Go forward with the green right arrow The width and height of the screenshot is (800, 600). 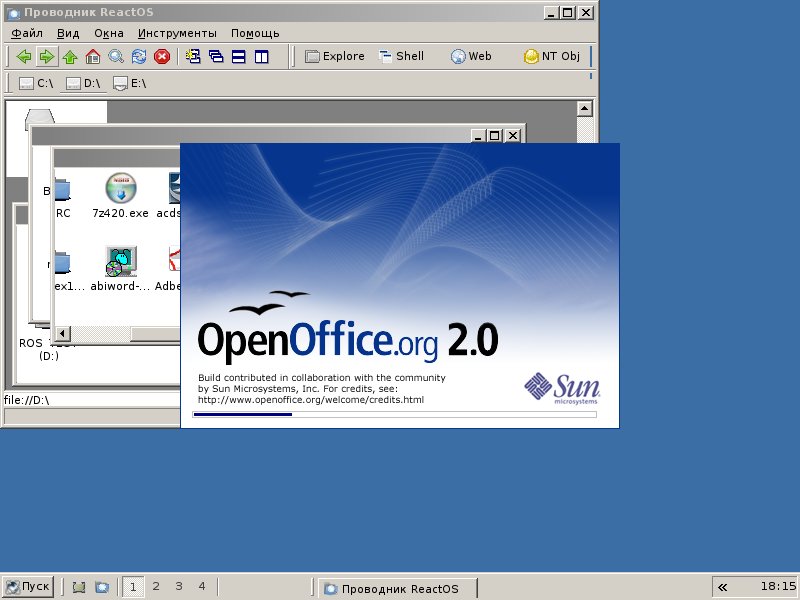[x=46, y=56]
